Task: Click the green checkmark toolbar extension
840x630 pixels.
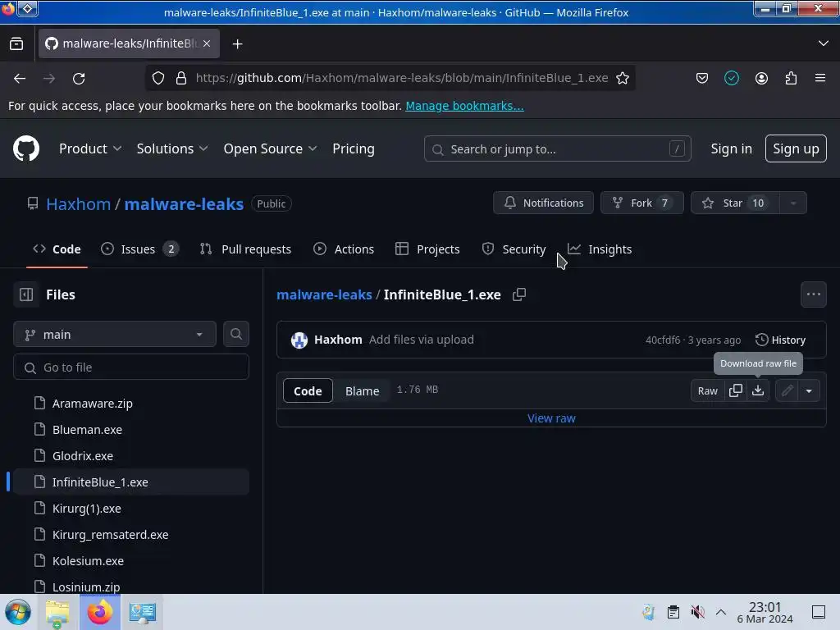Action: coord(732,78)
